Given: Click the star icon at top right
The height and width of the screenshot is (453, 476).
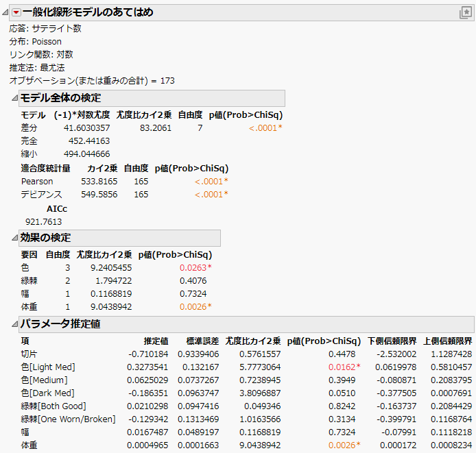Looking at the screenshot, I should pyautogui.click(x=465, y=12).
